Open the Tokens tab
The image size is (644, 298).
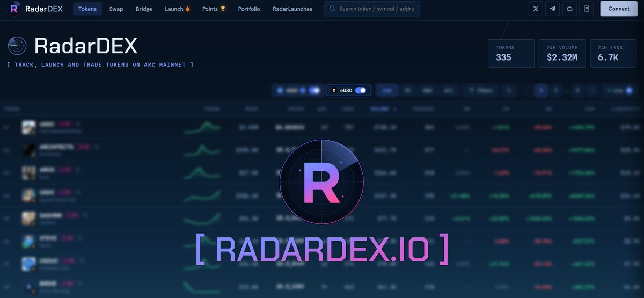coord(87,9)
